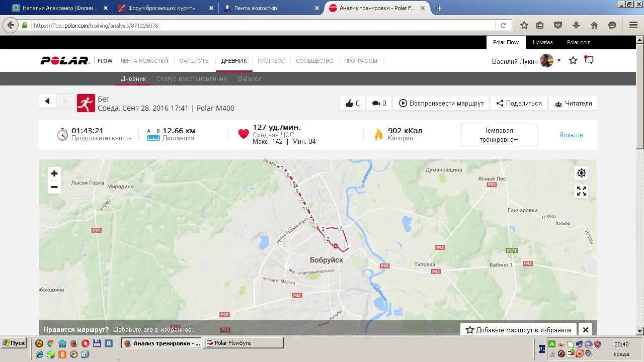This screenshot has width=644, height=362.
Task: Go back in browser history
Action: [x=11, y=25]
